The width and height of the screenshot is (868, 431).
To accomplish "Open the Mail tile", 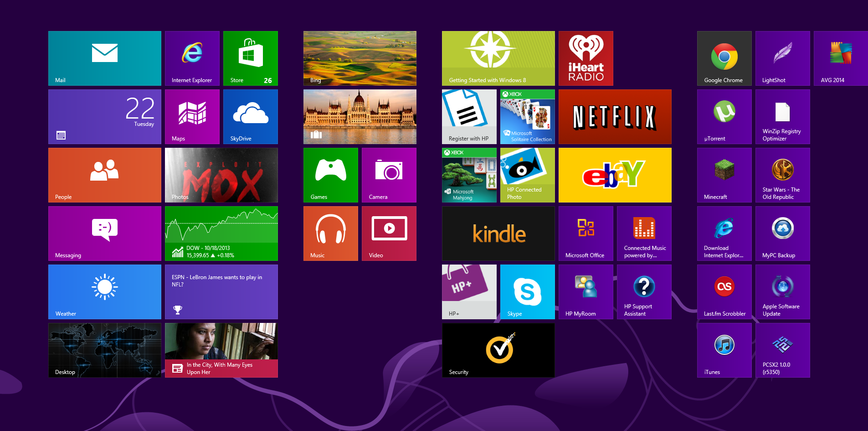I will click(x=104, y=58).
